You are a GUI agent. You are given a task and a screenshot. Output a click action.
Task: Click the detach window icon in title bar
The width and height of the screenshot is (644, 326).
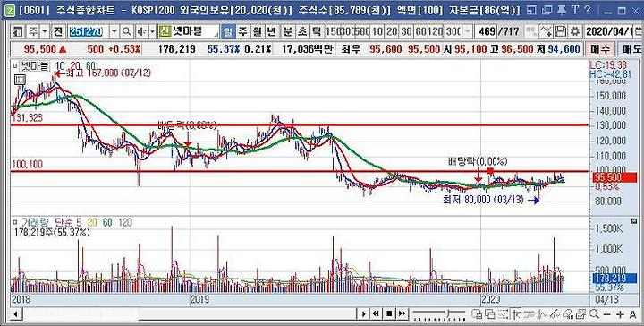coord(547,10)
